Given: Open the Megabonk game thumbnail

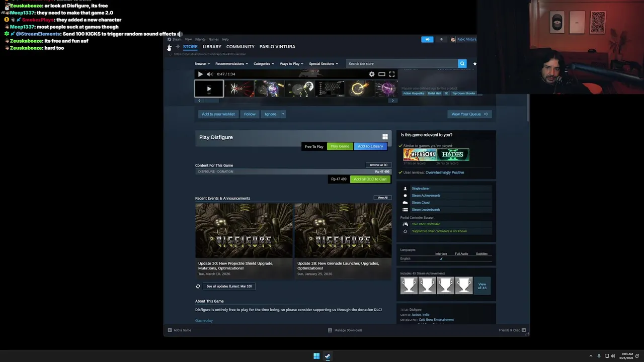Looking at the screenshot, I should point(420,154).
